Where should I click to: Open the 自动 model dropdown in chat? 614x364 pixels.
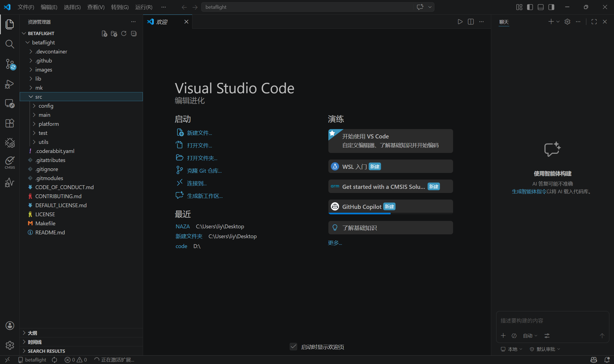point(530,336)
